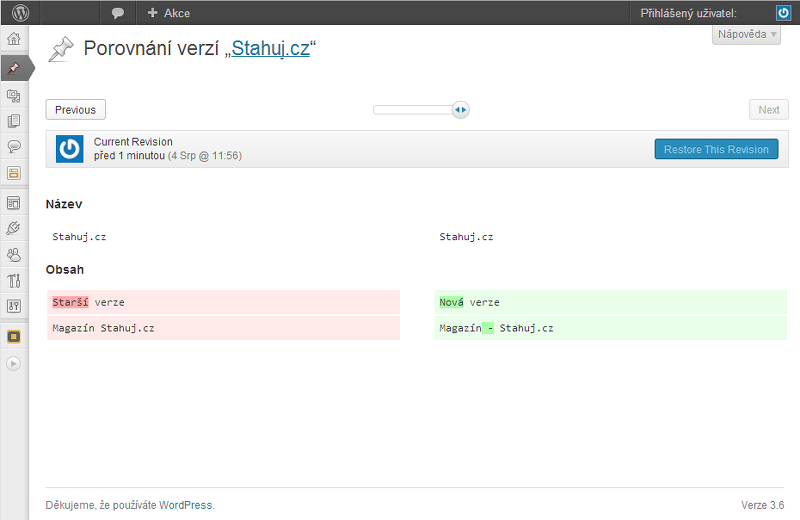Click the 'Nová verze' added line
The height and width of the screenshot is (520, 800).
pos(611,302)
